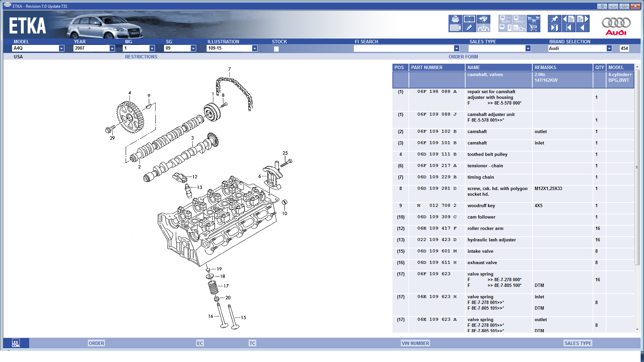644x362 pixels.
Task: Open the RESTRICTIONS tab
Action: point(141,57)
